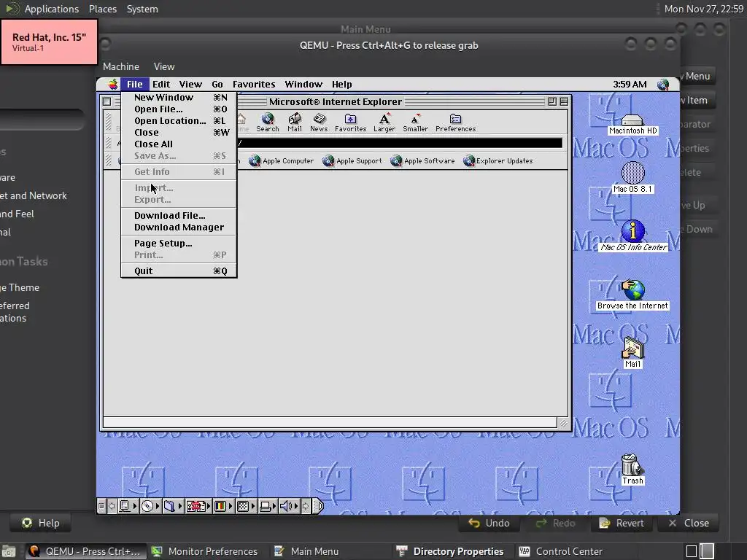Click the Explorer window resize corner grip
Screen dimensions: 747x560
(x=564, y=423)
